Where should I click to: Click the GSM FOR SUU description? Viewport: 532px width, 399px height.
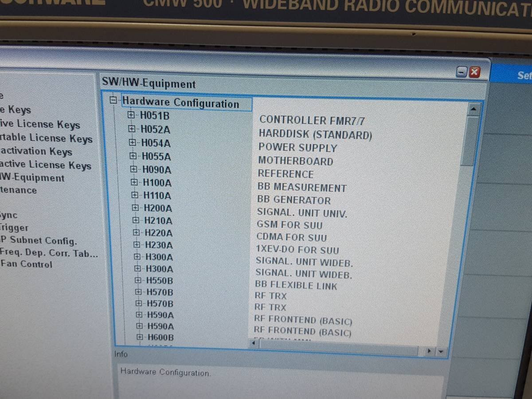[x=289, y=225]
